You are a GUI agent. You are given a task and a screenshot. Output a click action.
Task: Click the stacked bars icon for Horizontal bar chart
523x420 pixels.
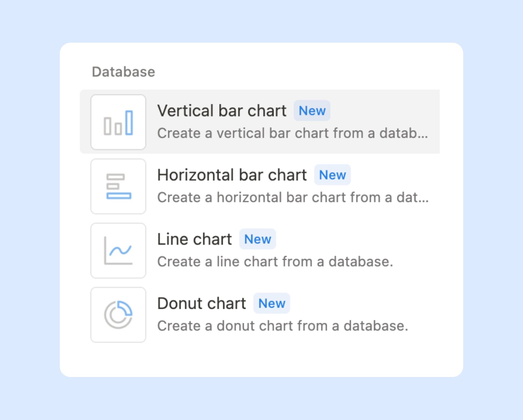tap(118, 186)
